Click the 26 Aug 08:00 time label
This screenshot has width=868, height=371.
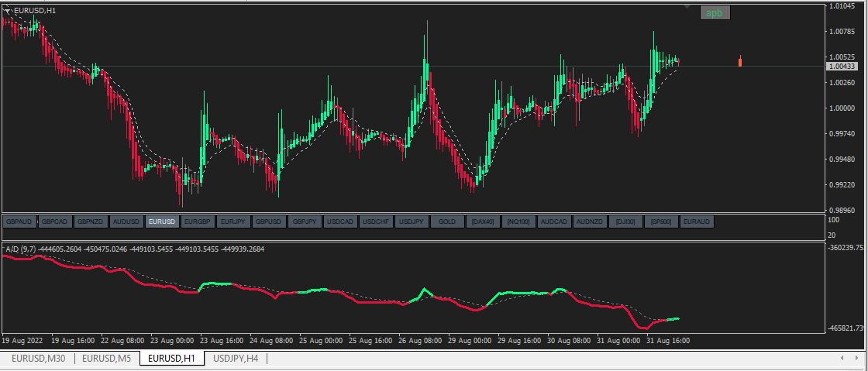(421, 340)
